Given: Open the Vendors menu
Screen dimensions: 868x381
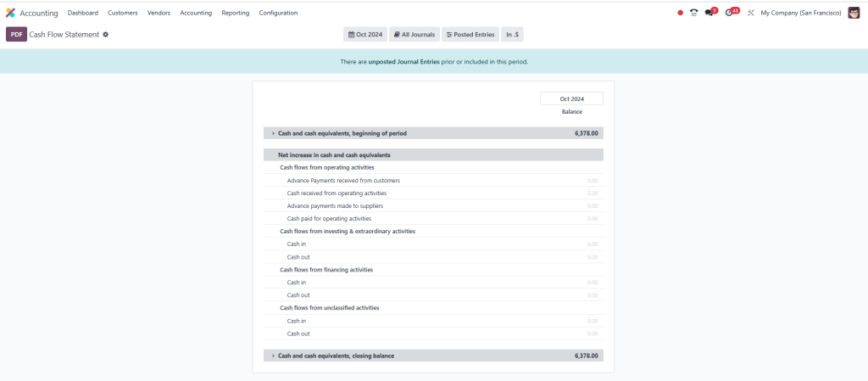Looking at the screenshot, I should point(159,13).
